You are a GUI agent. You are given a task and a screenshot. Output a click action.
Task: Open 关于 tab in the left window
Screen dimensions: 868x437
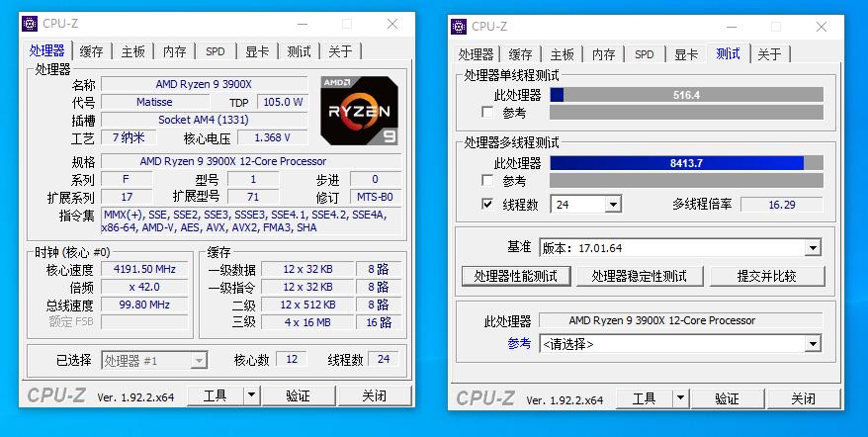[x=340, y=51]
